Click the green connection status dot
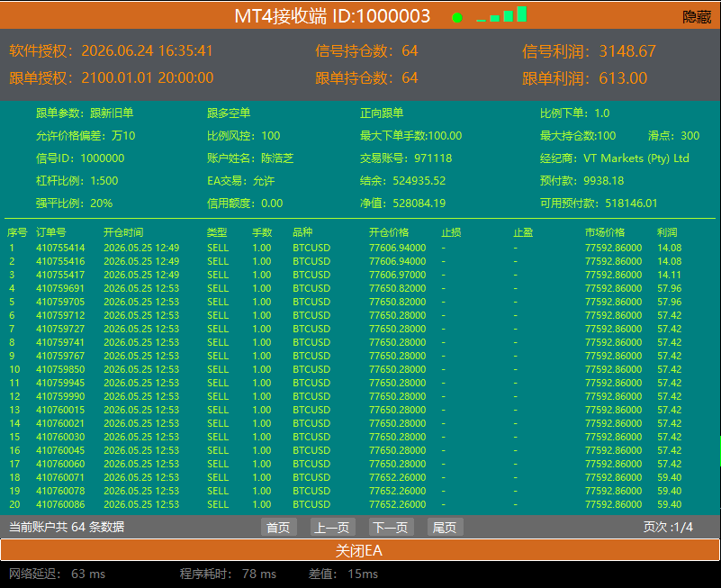Viewport: 721px width, 588px height. click(456, 17)
